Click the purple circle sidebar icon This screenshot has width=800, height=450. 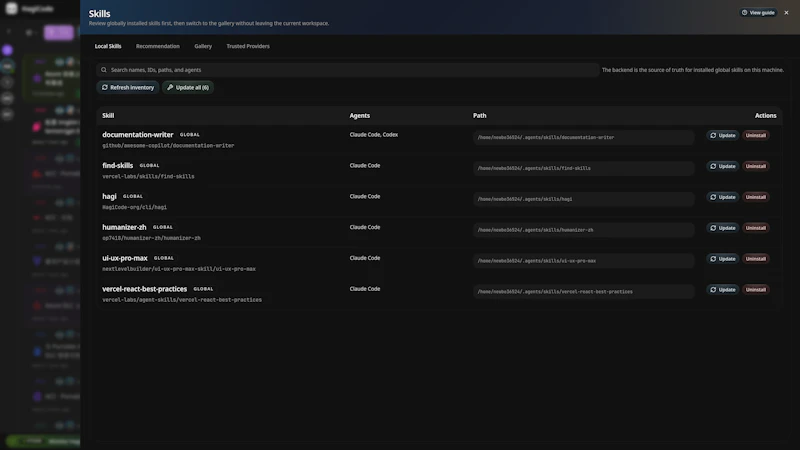click(7, 50)
